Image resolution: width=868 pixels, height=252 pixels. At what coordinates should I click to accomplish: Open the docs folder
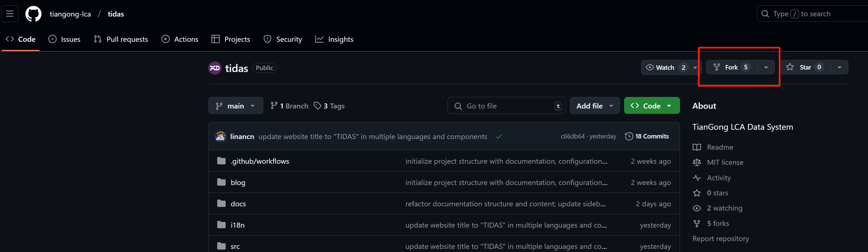[238, 204]
